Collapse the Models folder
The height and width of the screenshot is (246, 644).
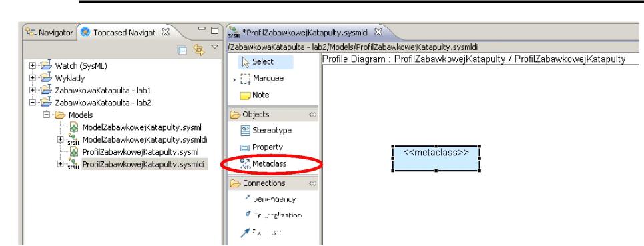point(47,115)
